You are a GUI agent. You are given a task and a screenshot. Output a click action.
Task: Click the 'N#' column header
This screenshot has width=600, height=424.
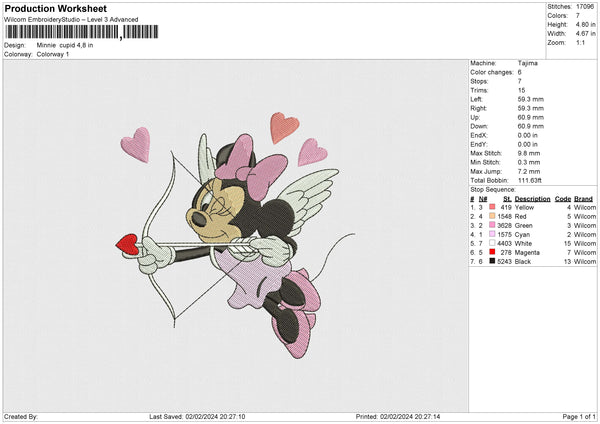click(x=483, y=199)
